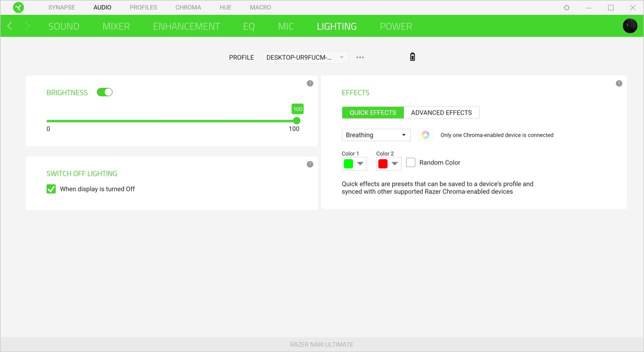The height and width of the screenshot is (352, 644).
Task: Switch to the Sound tab
Action: click(x=64, y=27)
